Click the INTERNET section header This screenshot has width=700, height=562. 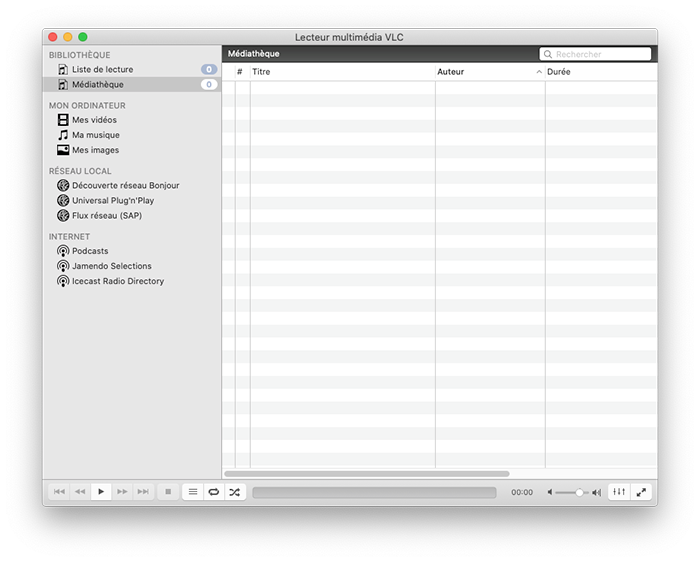click(69, 237)
